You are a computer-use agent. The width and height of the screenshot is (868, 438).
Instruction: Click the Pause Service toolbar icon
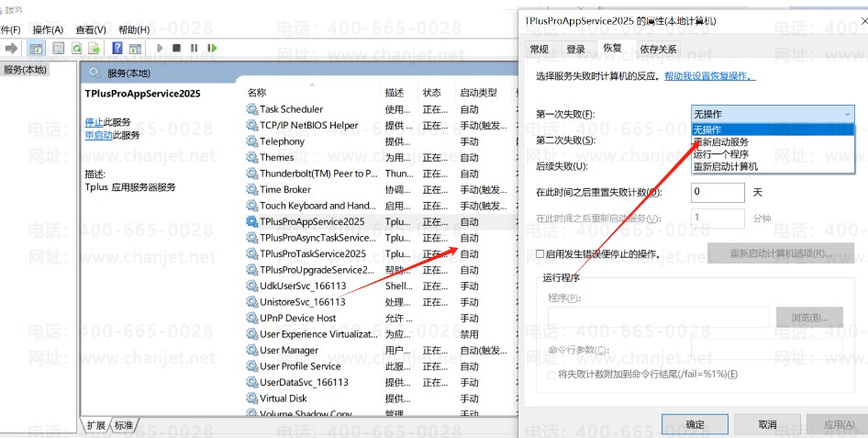coord(195,48)
